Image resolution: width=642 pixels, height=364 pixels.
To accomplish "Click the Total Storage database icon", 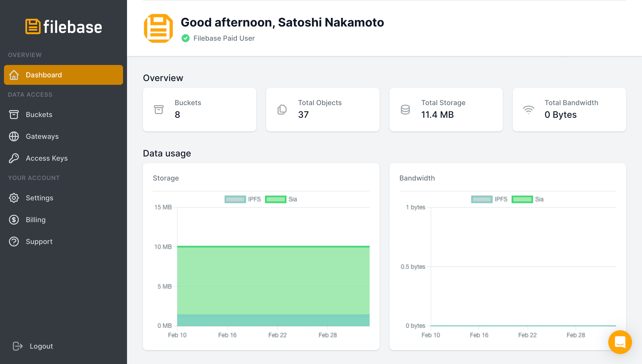I will 405,110.
